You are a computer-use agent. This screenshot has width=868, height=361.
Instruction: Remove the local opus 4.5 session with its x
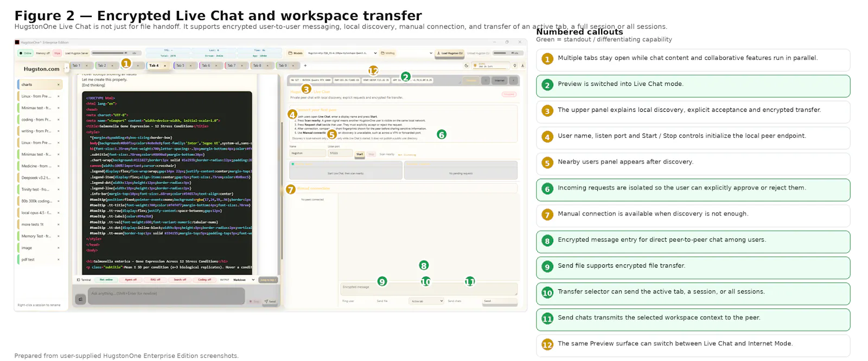(59, 213)
